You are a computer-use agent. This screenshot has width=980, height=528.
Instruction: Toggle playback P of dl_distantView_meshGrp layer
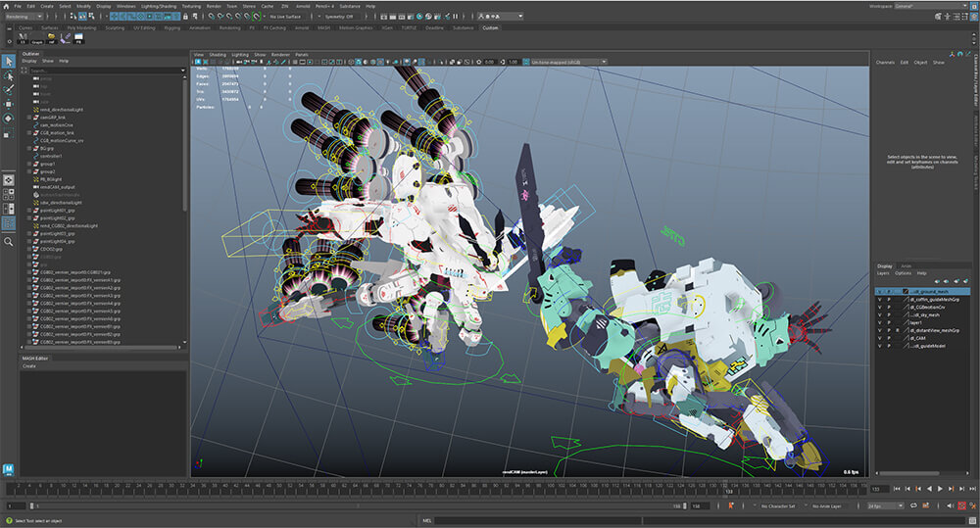(889, 330)
